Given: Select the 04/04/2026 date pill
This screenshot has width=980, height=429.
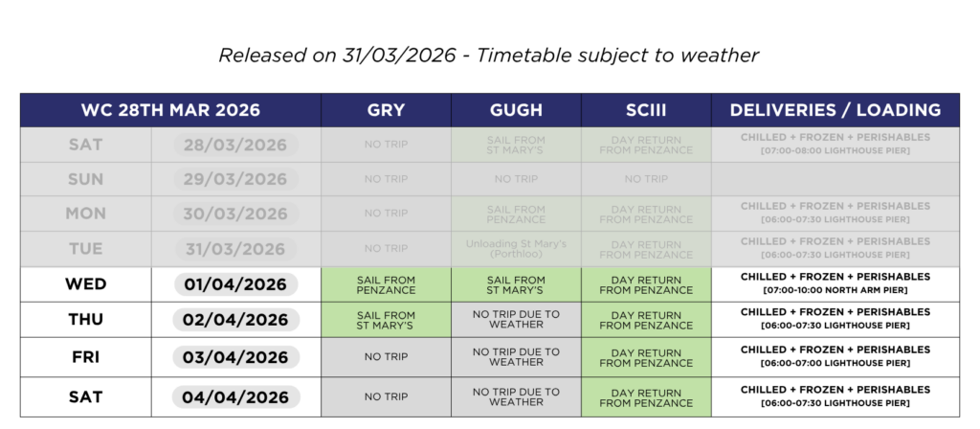Looking at the screenshot, I should tap(235, 396).
